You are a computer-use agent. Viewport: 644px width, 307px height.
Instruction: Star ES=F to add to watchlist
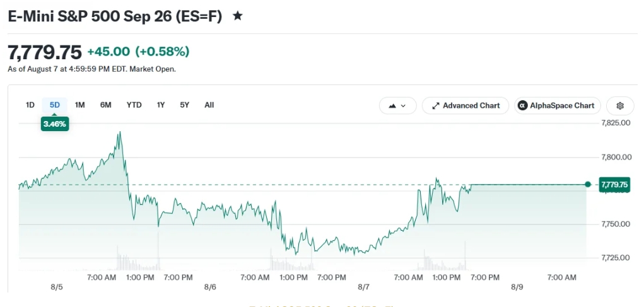point(237,16)
